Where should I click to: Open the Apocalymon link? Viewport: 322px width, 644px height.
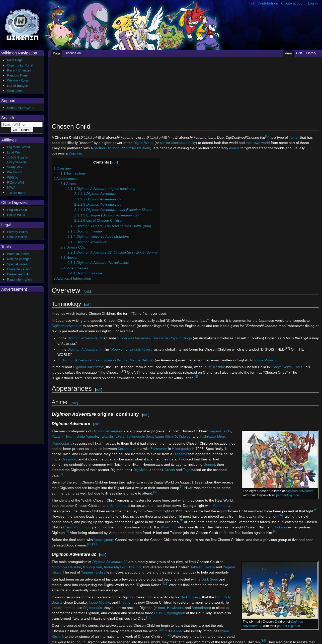tap(103, 540)
